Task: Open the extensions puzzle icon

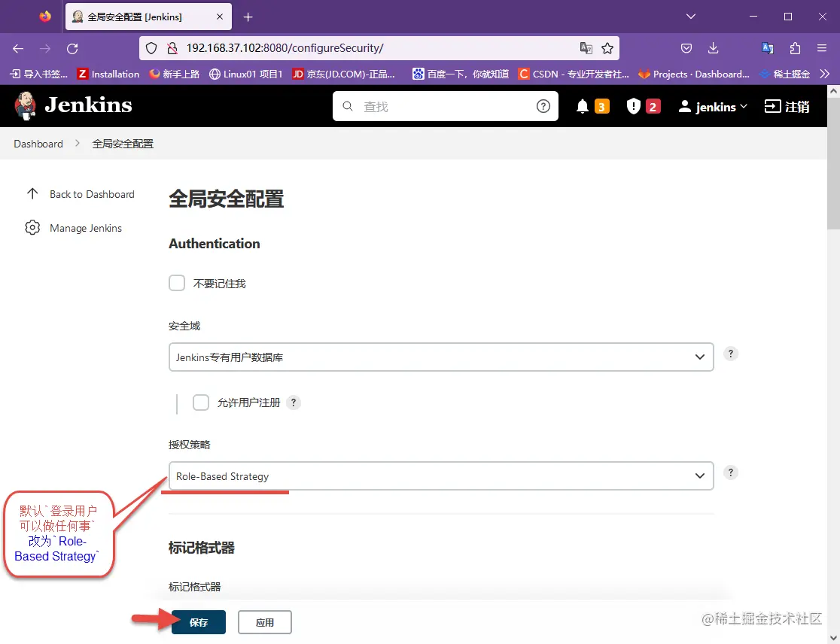Action: tap(795, 48)
